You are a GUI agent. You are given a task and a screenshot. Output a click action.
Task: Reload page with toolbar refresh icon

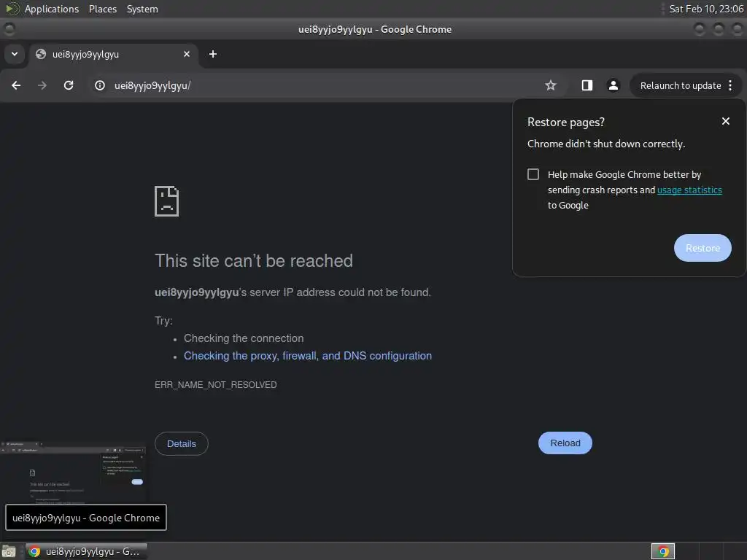(69, 85)
